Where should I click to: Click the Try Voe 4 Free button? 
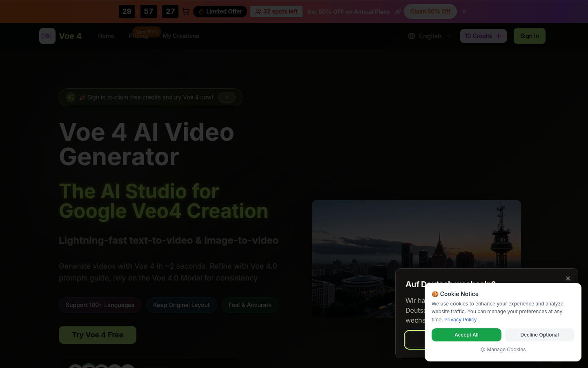click(97, 335)
